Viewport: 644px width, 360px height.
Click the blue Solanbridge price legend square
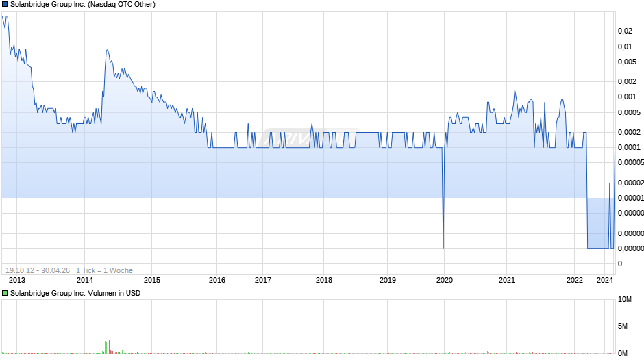click(x=5, y=5)
